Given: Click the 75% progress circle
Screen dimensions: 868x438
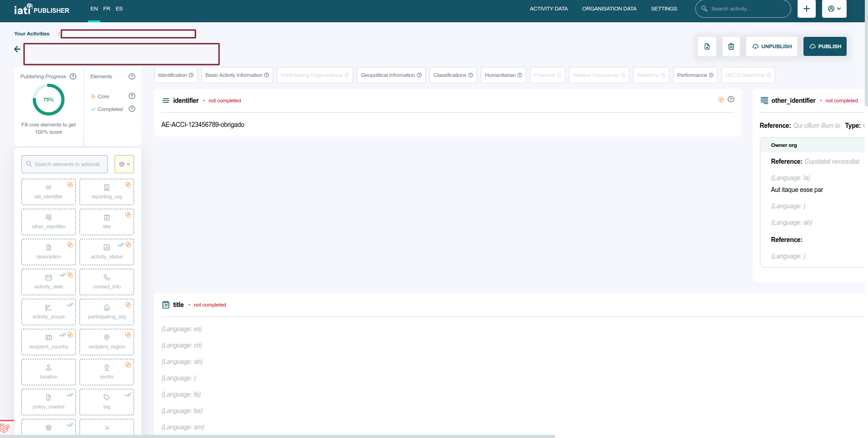Looking at the screenshot, I should click(49, 100).
